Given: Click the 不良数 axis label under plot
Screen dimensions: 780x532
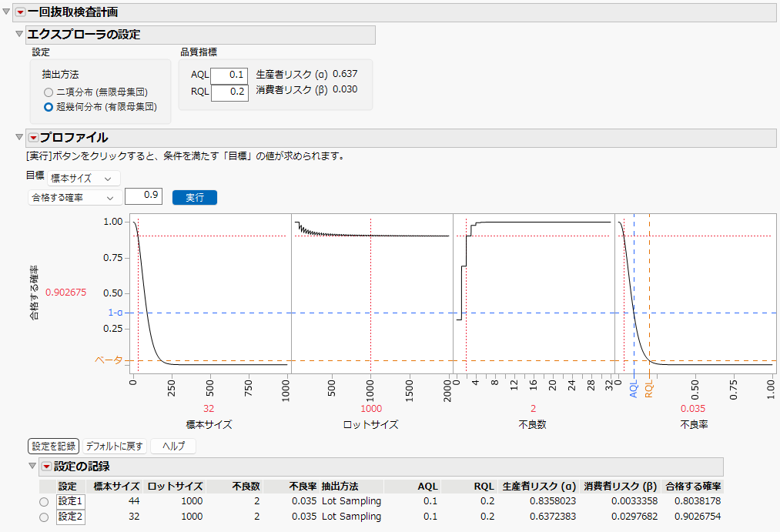Looking at the screenshot, I should pyautogui.click(x=533, y=425).
